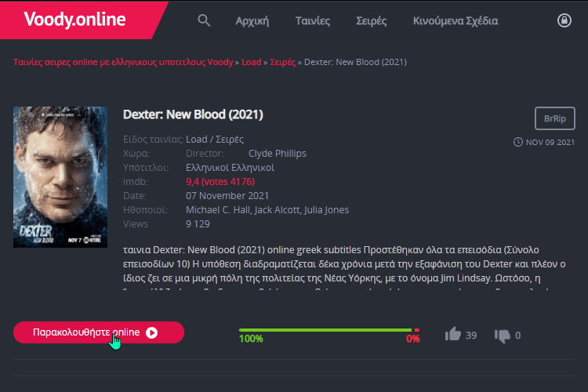Click the 100% positive rating label
The image size is (588, 392).
tap(251, 339)
